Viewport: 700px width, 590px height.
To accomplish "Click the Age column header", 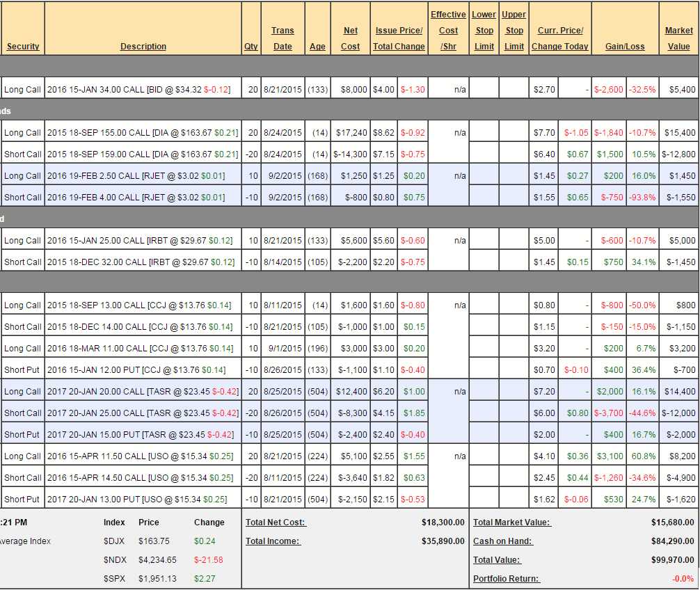I will click(317, 47).
